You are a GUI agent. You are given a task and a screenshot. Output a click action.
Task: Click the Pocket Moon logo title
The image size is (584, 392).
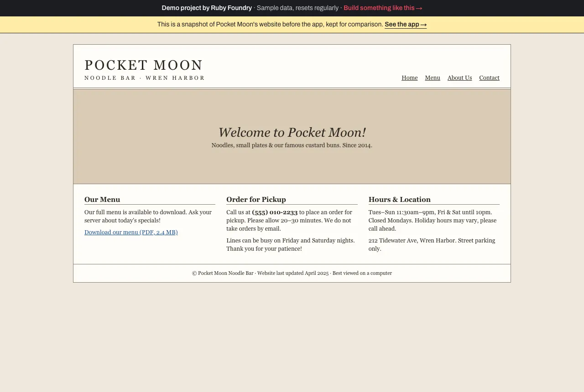(144, 65)
